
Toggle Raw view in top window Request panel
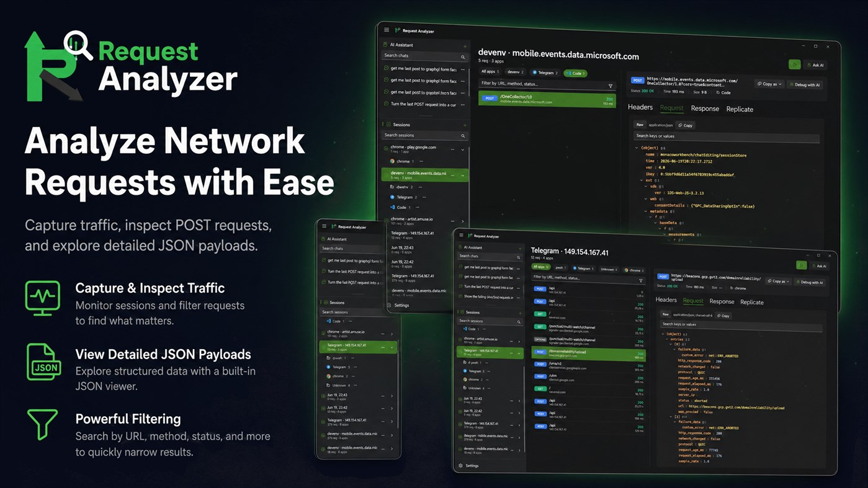[x=640, y=125]
